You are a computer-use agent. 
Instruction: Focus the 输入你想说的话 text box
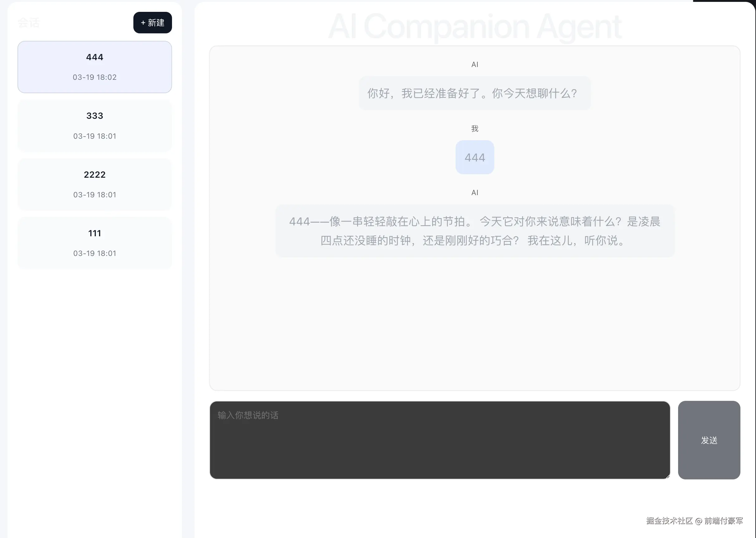pos(439,440)
